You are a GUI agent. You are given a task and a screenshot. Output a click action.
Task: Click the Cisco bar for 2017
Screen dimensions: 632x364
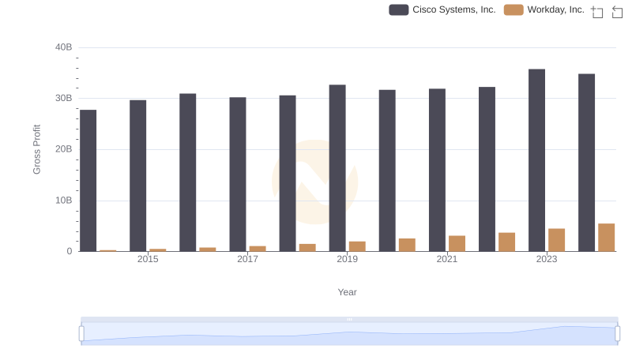click(238, 174)
